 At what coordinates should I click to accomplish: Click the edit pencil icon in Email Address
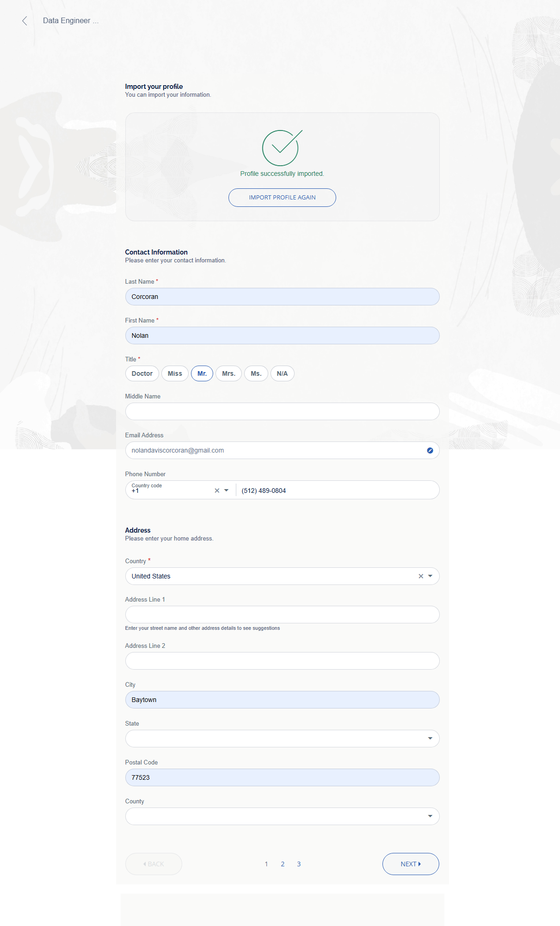point(430,450)
